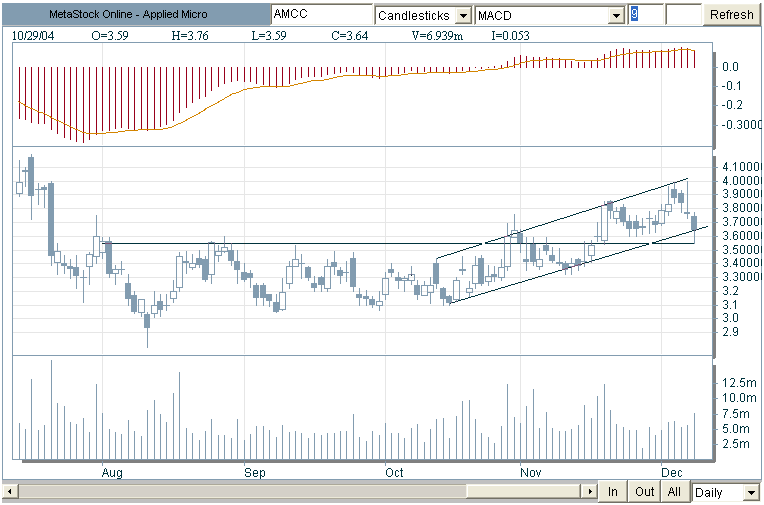This screenshot has height=505, width=764.
Task: Click the Nov label on the date axis
Action: click(x=531, y=473)
